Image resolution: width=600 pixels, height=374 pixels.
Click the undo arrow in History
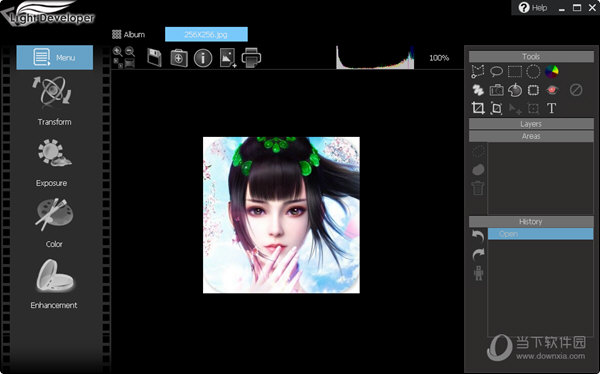point(478,236)
